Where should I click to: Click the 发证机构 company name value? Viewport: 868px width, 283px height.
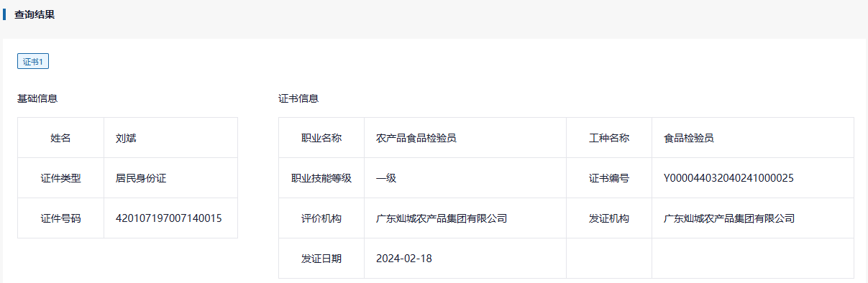tap(729, 218)
